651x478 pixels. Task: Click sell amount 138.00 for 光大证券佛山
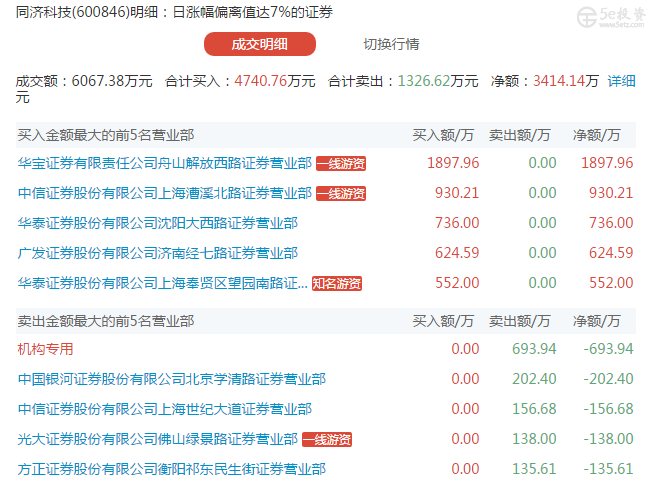click(534, 439)
